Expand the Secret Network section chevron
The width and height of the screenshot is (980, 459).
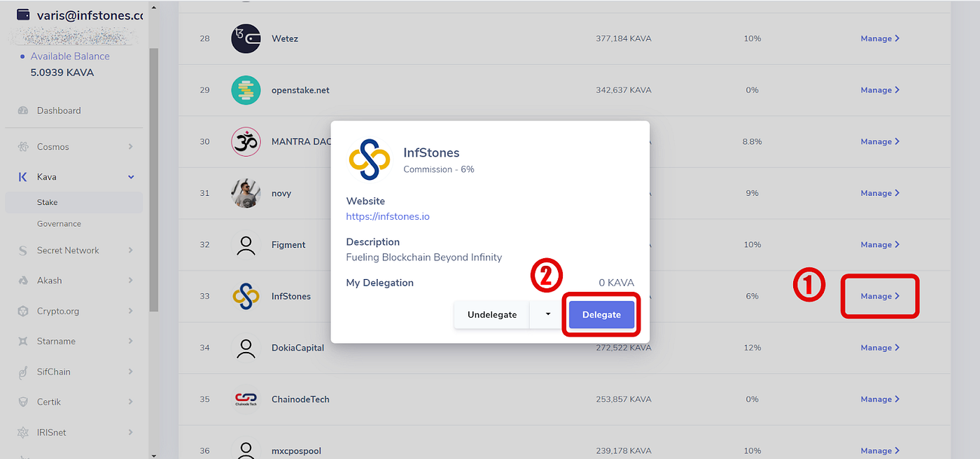pyautogui.click(x=131, y=250)
